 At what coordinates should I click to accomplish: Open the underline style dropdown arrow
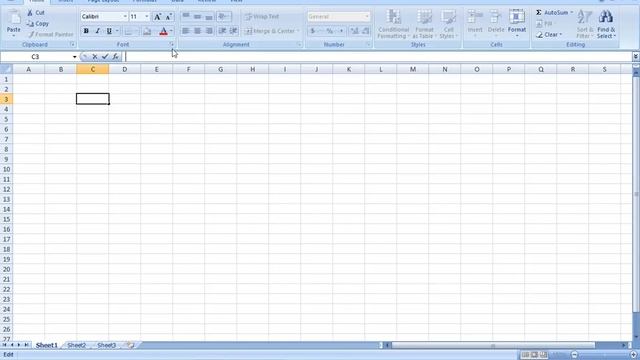pyautogui.click(x=117, y=31)
